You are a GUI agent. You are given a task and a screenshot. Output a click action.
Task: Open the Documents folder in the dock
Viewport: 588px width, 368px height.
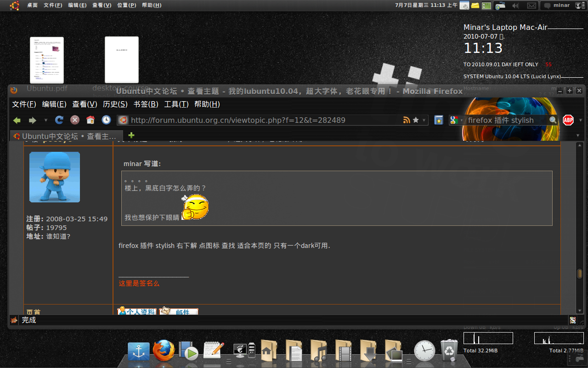[x=294, y=351]
